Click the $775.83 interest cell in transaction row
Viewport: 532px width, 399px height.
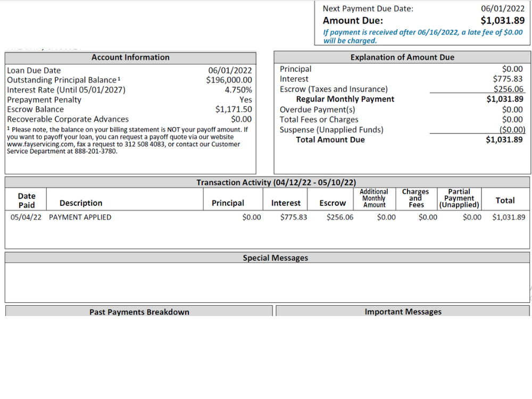point(294,217)
